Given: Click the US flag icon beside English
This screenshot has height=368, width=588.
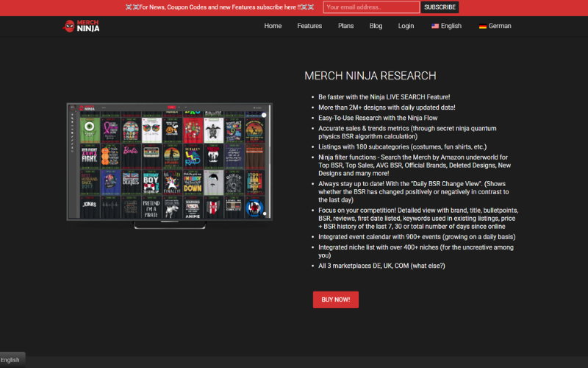Looking at the screenshot, I should coord(435,26).
